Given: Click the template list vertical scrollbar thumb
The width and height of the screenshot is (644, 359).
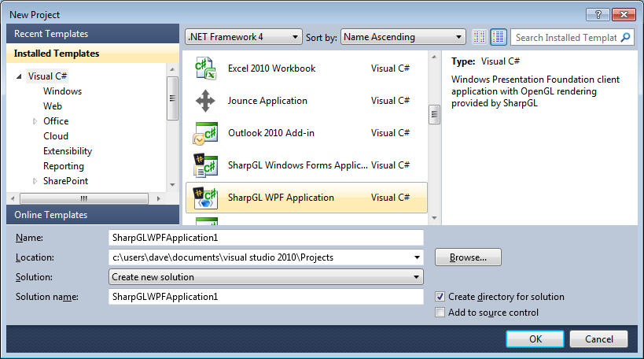Looking at the screenshot, I should (434, 115).
